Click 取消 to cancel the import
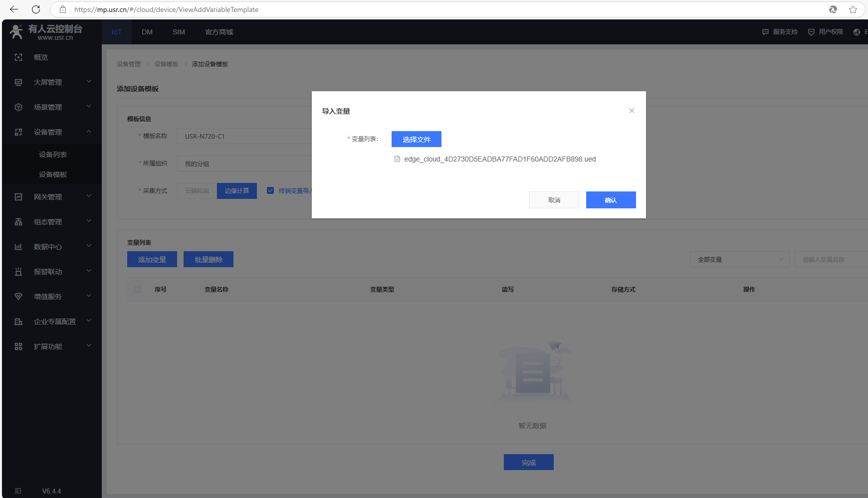868x498 pixels. (x=554, y=200)
